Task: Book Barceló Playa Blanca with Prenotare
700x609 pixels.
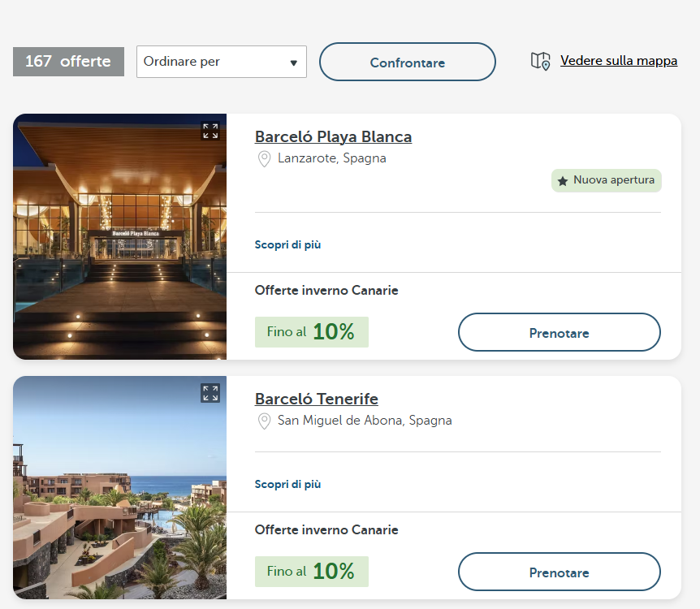Action: click(559, 333)
